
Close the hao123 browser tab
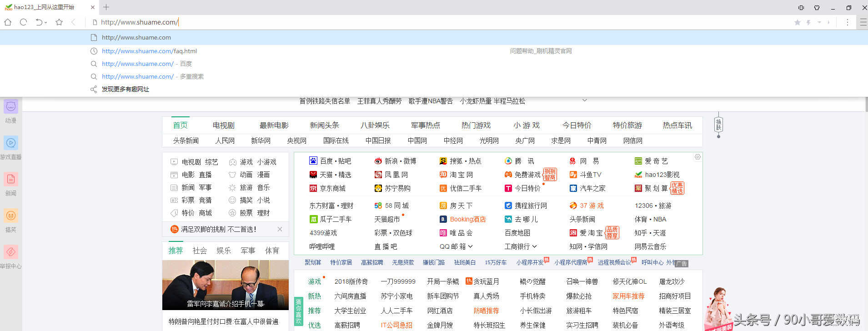(x=93, y=7)
